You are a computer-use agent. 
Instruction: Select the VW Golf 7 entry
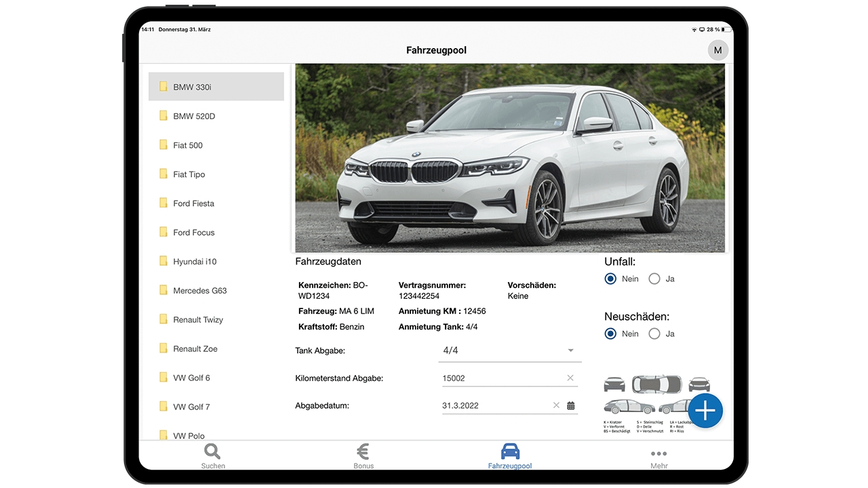tap(216, 407)
